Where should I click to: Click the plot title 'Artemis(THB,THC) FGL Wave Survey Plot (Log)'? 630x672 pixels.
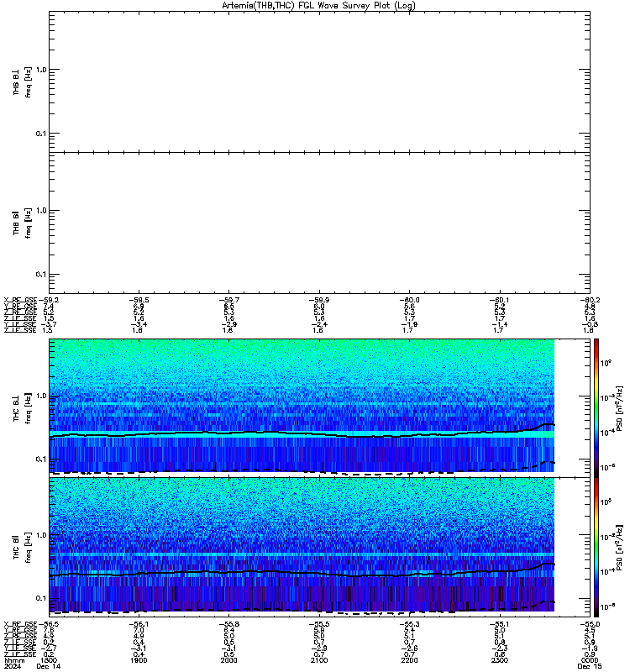[318, 6]
